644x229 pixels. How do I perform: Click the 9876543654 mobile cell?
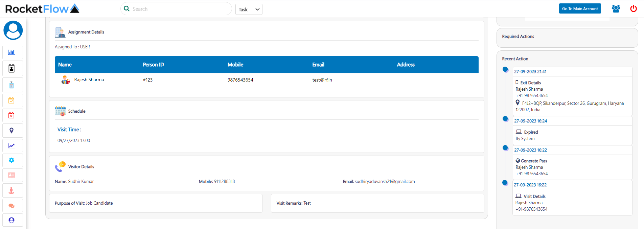(240, 80)
